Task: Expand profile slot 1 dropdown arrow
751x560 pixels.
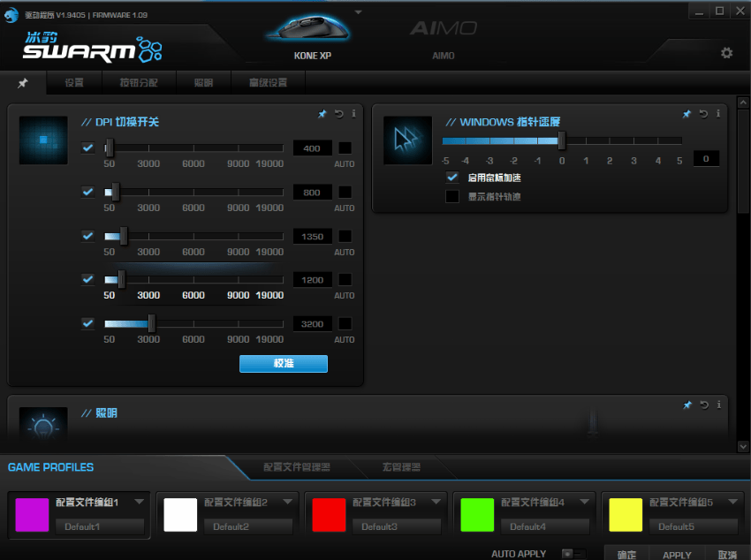Action: [140, 502]
